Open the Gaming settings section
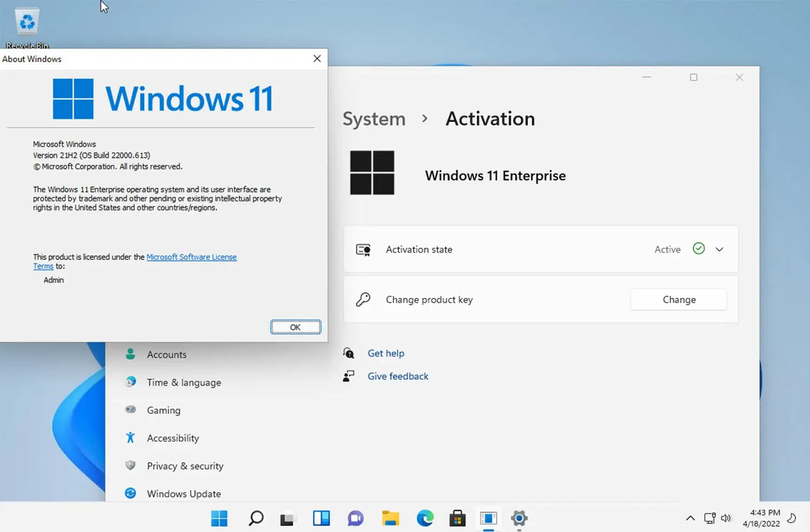 130,410
